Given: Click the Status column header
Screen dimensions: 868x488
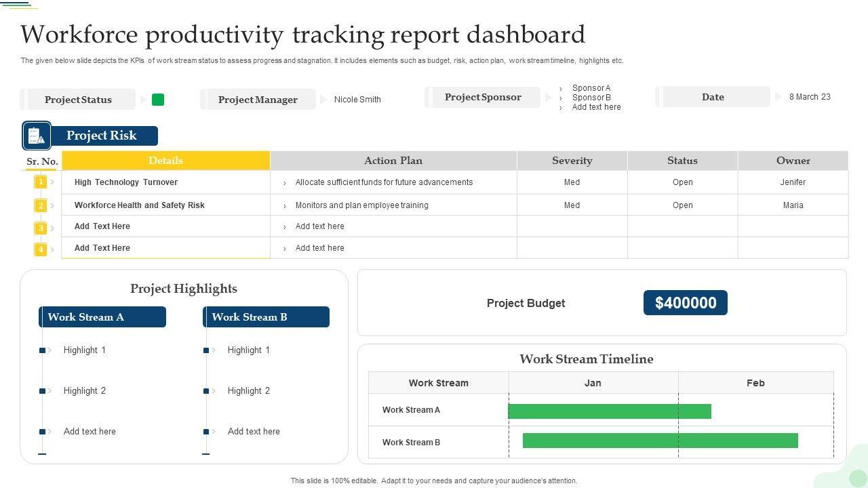Looking at the screenshot, I should coord(682,161).
